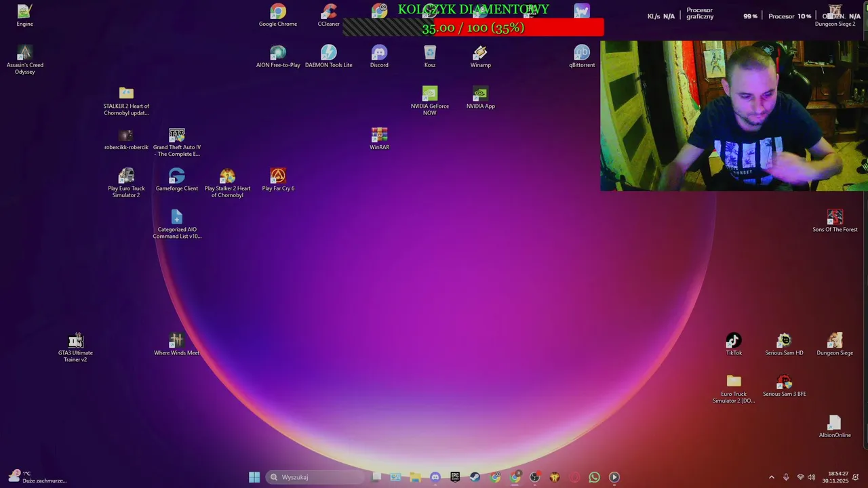
Task: Launch Winamp from the desktop
Action: pos(481,57)
